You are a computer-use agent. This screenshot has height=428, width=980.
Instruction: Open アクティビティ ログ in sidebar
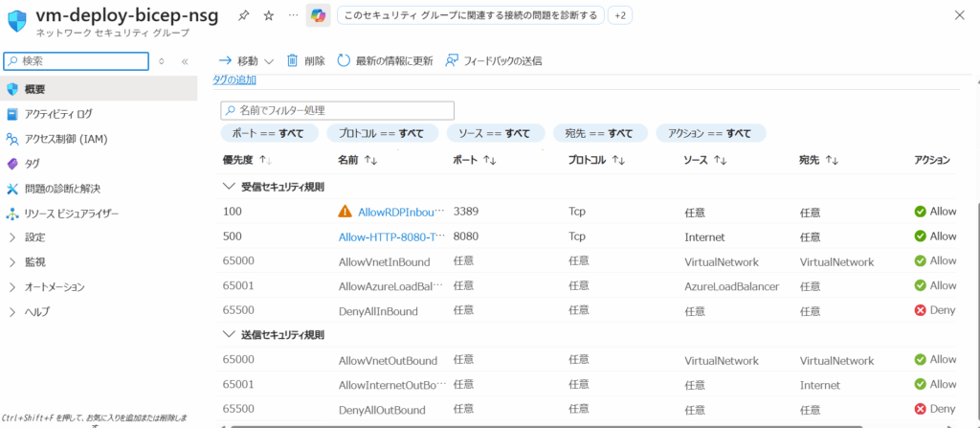[58, 114]
